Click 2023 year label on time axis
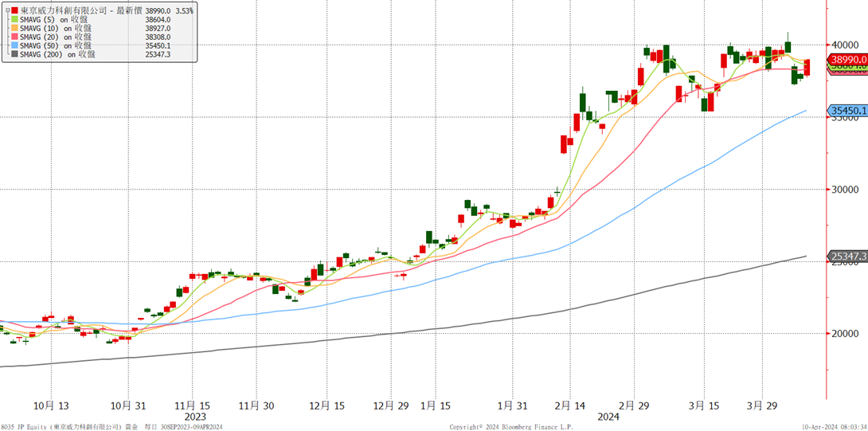 [195, 416]
